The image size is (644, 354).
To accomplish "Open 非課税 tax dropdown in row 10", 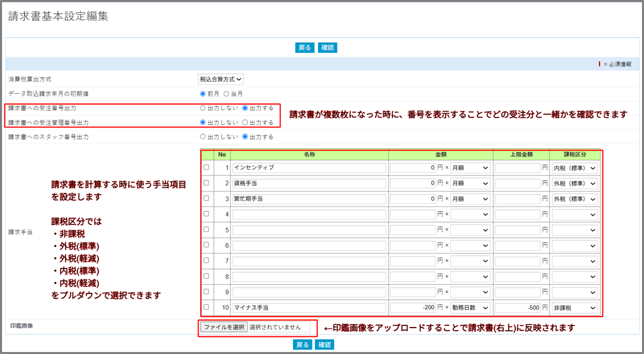I will 574,308.
